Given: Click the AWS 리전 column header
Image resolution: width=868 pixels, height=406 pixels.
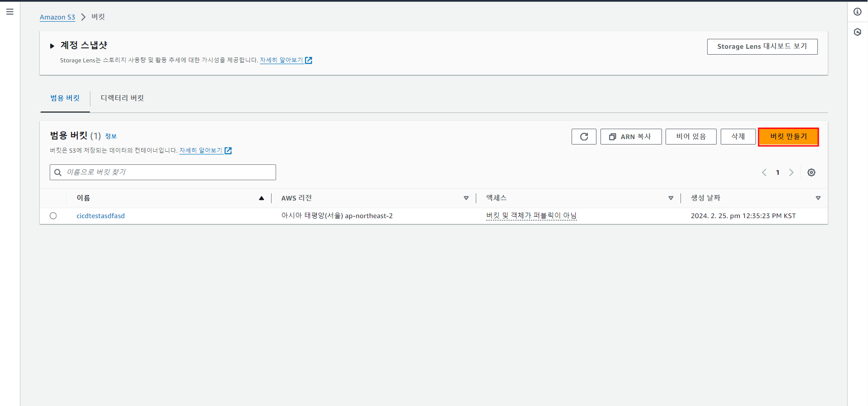Looking at the screenshot, I should click(x=296, y=198).
